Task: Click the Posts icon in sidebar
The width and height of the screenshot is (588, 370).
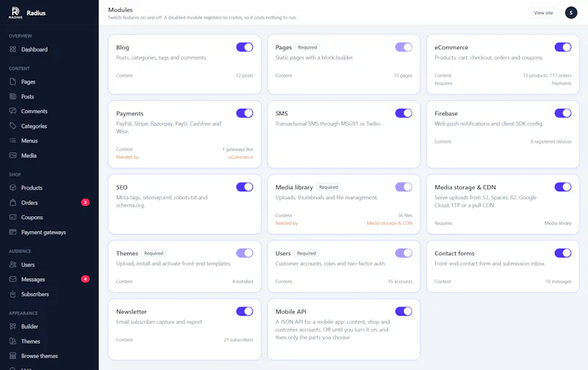Action: click(x=12, y=96)
